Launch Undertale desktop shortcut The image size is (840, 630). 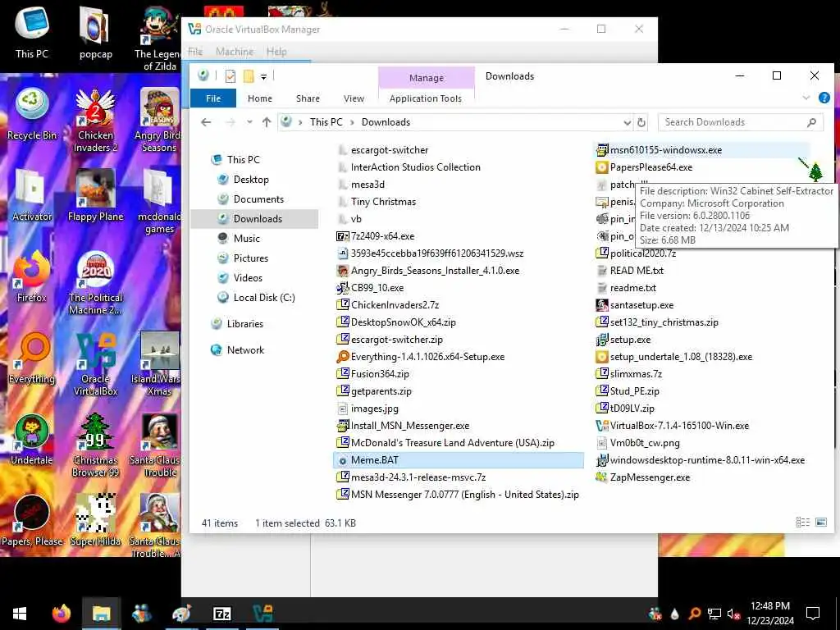coord(32,440)
